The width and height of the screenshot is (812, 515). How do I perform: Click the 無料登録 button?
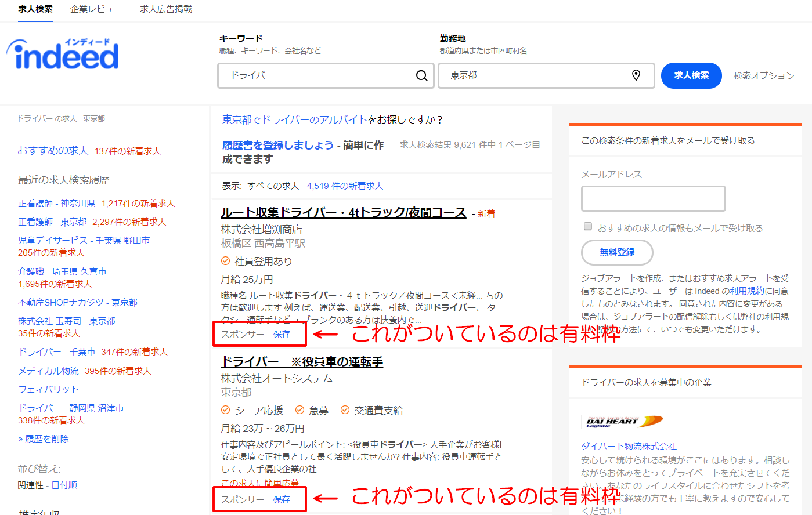(x=617, y=252)
